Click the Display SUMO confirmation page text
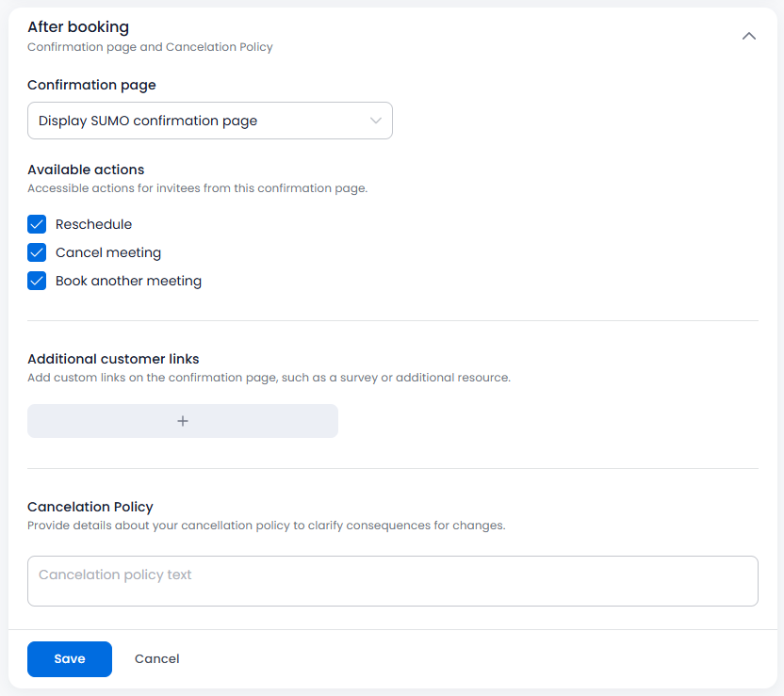 (148, 121)
